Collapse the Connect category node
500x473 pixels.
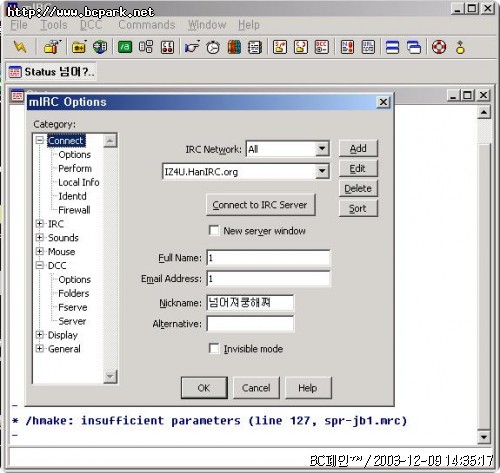[40, 140]
